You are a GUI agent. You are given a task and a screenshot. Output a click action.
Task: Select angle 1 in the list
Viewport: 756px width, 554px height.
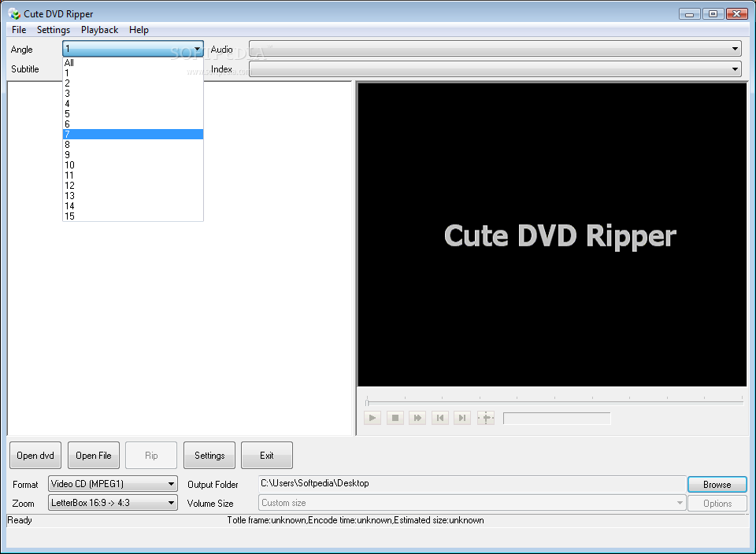(x=133, y=73)
